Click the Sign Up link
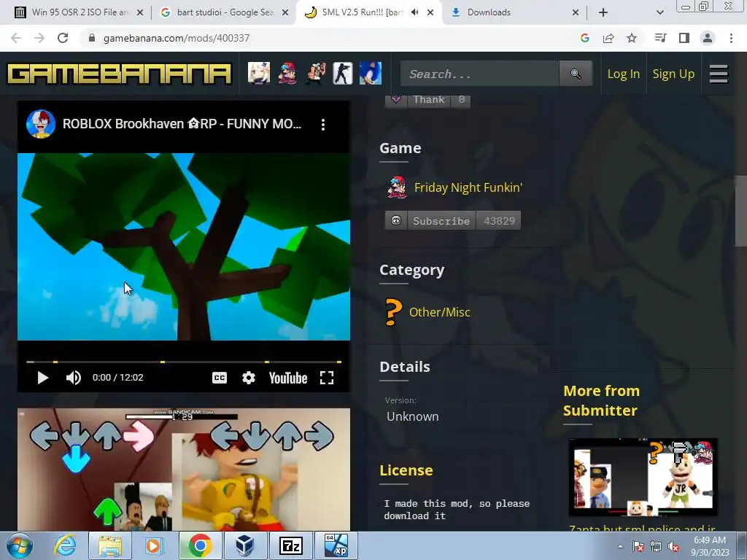The image size is (747, 560). (673, 74)
